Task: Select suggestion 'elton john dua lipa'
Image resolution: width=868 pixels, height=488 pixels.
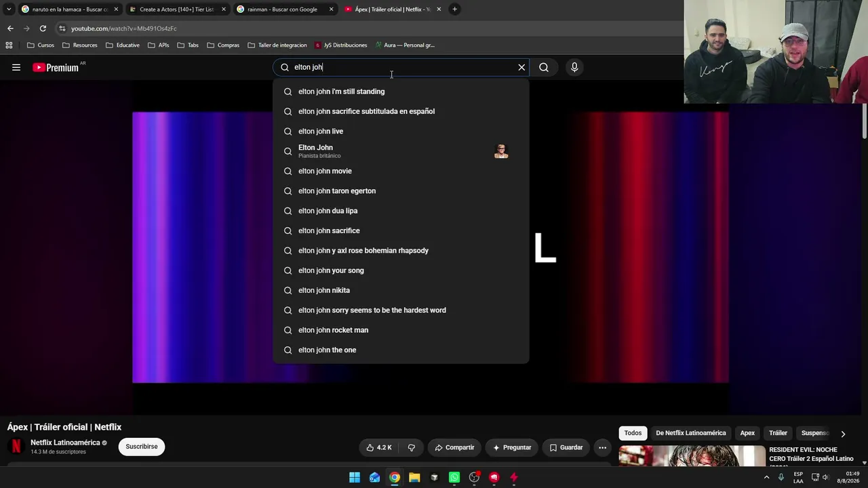Action: point(401,211)
